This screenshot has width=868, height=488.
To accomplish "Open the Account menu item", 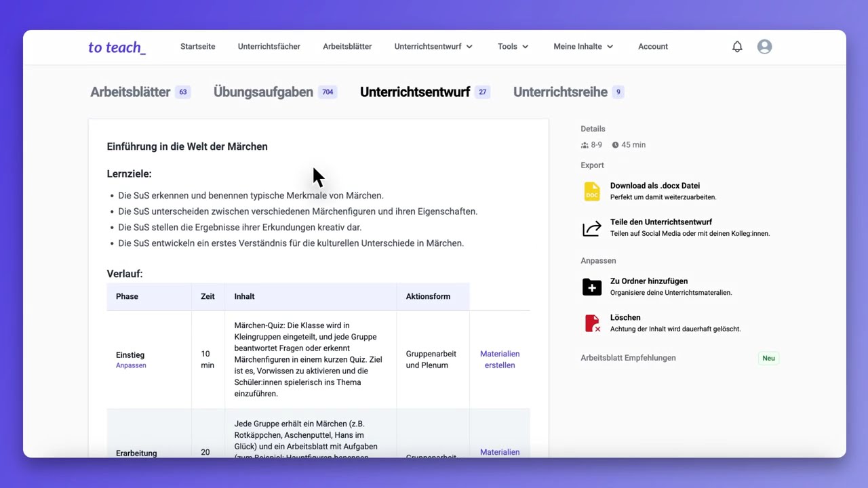I will [x=653, y=47].
